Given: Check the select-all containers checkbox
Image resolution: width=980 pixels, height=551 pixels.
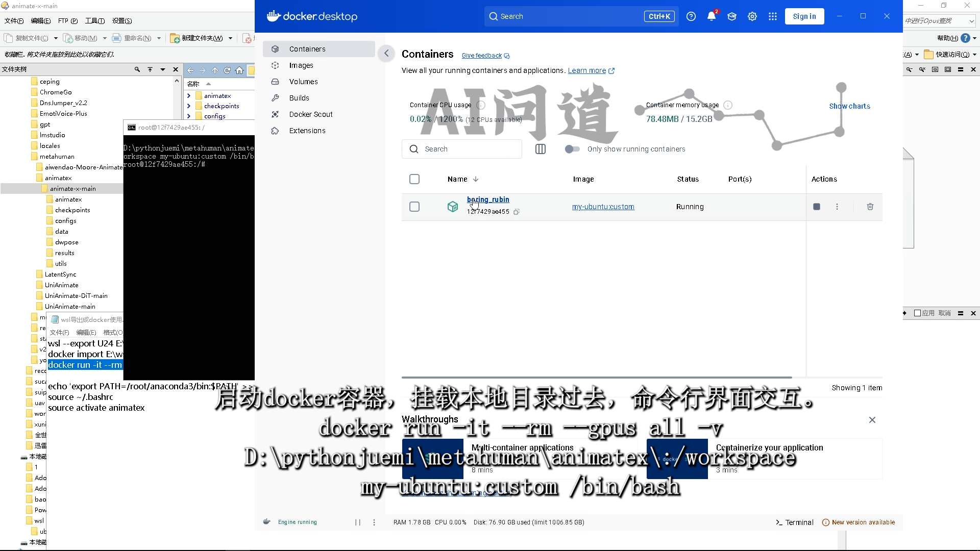Looking at the screenshot, I should 414,179.
